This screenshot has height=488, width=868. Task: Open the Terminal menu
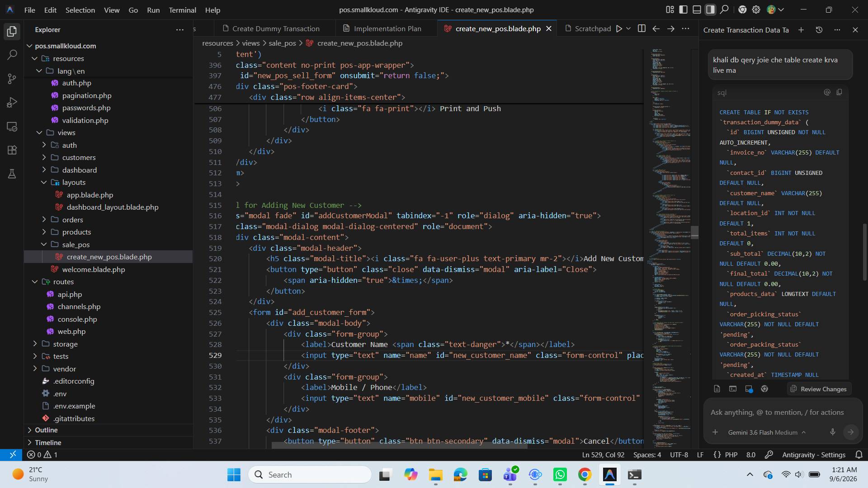tap(182, 9)
